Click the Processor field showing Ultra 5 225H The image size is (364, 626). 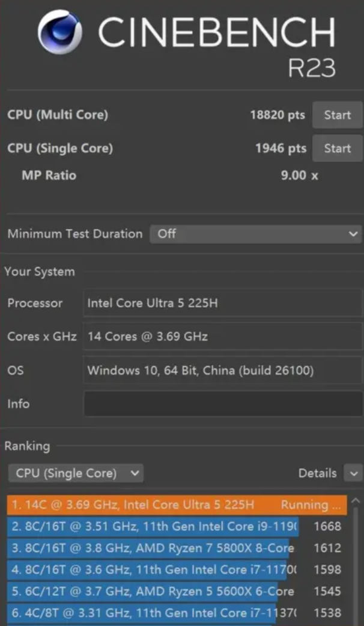click(222, 303)
